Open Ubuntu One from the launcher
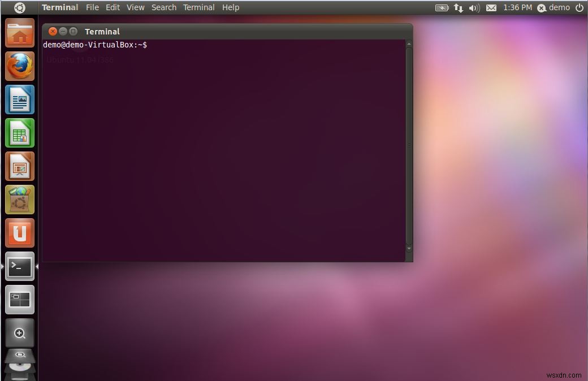Viewport: 588px width, 381px height. (20, 232)
